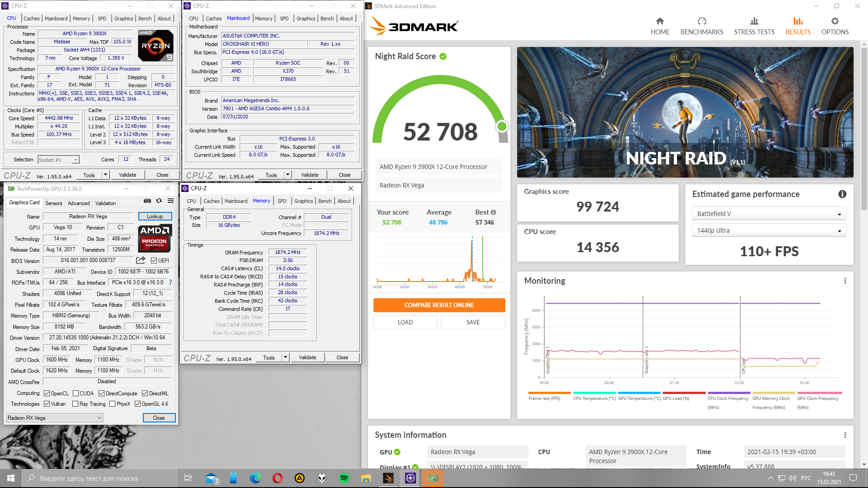
Task: Open the Mail app on the taskbar
Action: (211, 478)
